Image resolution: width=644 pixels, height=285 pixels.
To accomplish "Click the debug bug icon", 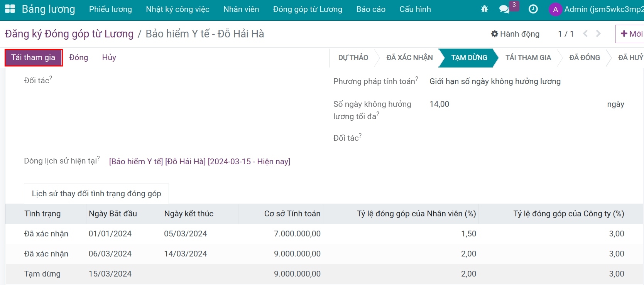I will click(485, 9).
